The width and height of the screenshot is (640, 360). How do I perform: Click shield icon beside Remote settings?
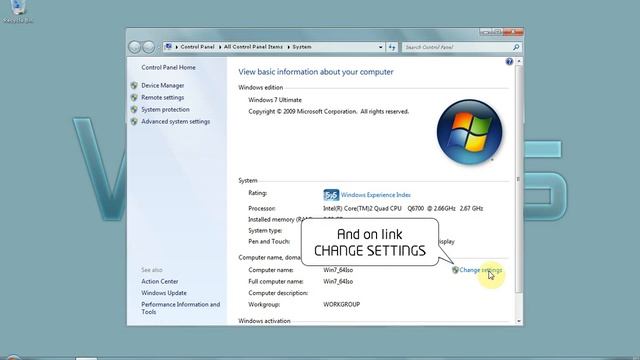(x=134, y=98)
